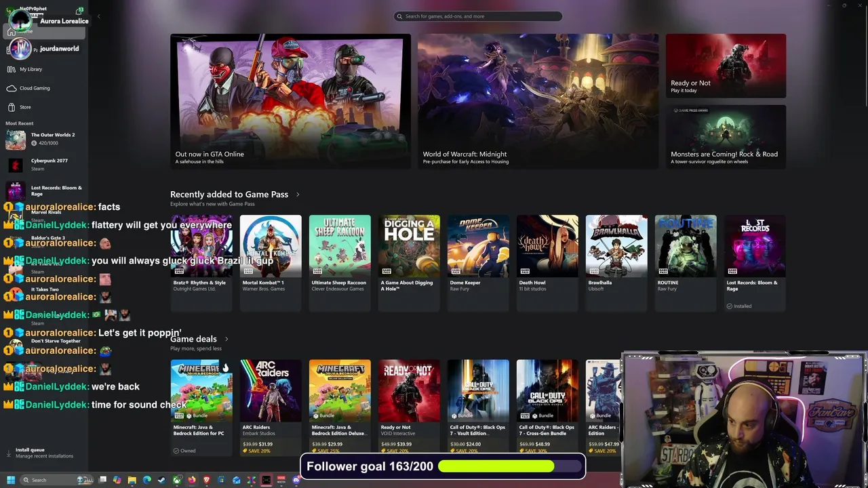Open the Ne0Pr0phet profile

(33, 9)
